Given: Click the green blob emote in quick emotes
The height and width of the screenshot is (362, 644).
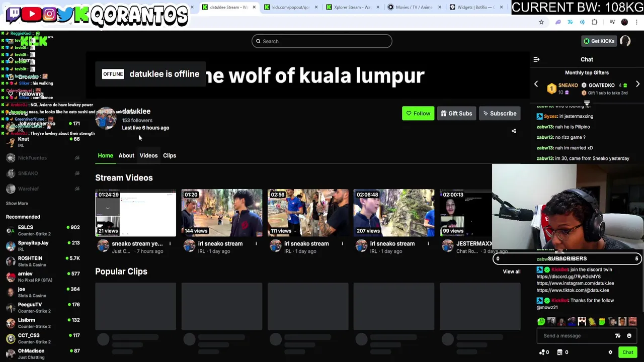Looking at the screenshot, I should pyautogui.click(x=541, y=322).
